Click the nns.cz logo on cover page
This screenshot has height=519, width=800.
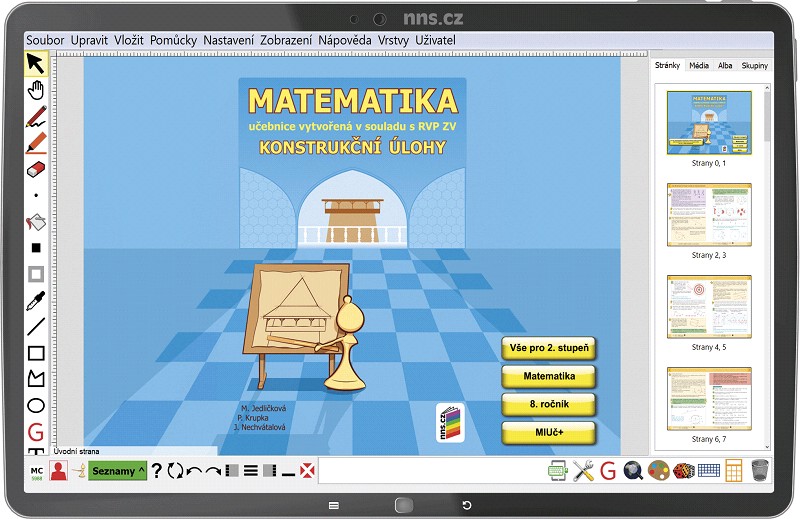(450, 423)
